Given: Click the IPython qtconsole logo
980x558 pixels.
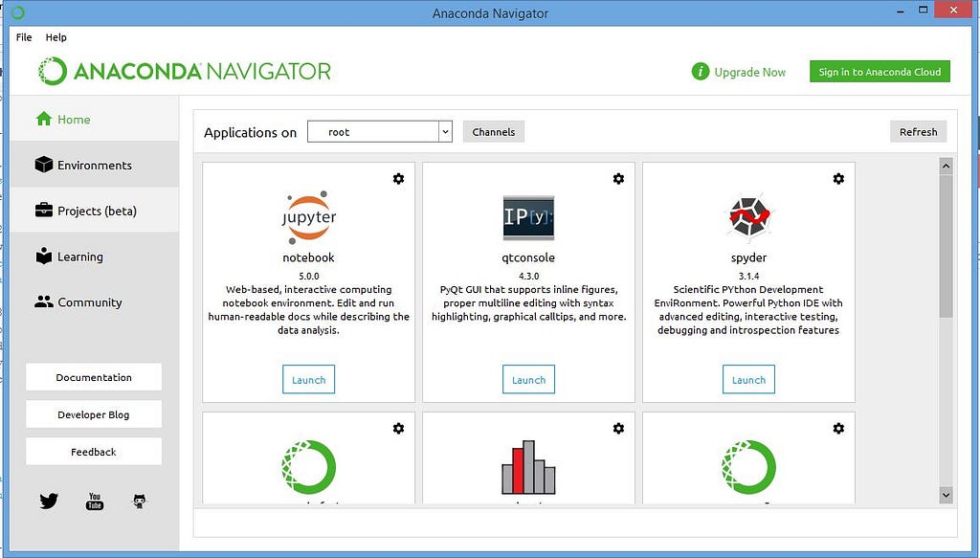Looking at the screenshot, I should (528, 217).
